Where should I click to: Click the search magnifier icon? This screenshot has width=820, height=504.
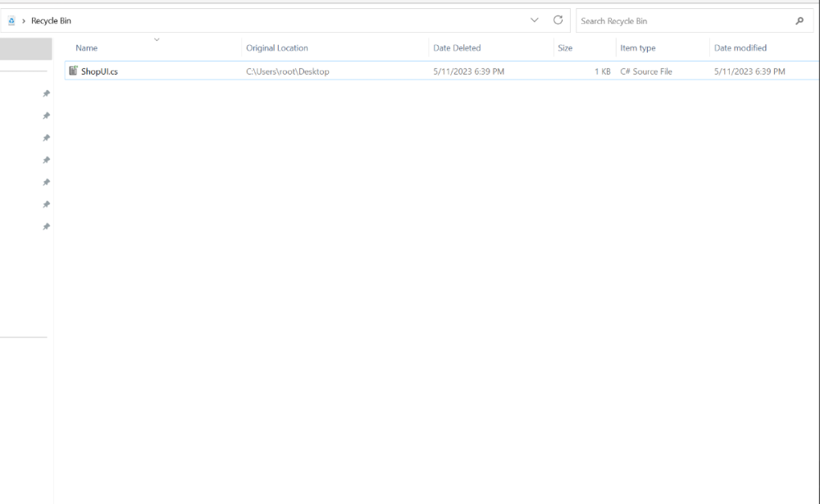click(x=799, y=20)
